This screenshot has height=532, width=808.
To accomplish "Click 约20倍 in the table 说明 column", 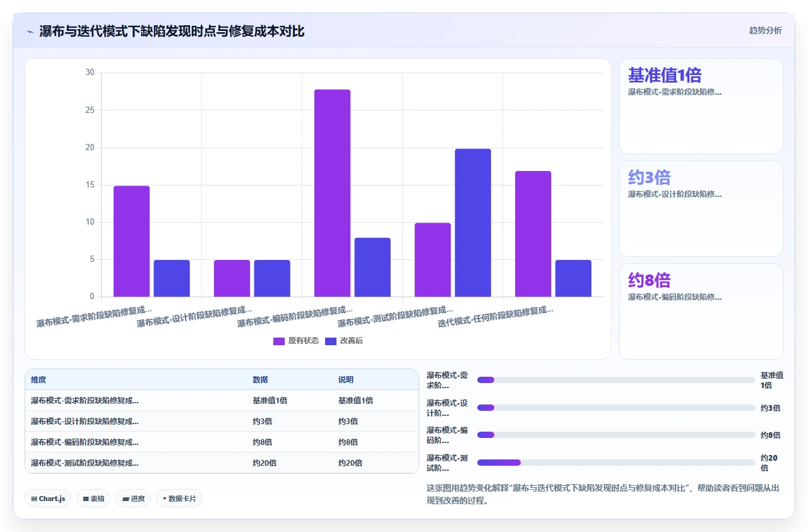I will pyautogui.click(x=350, y=463).
